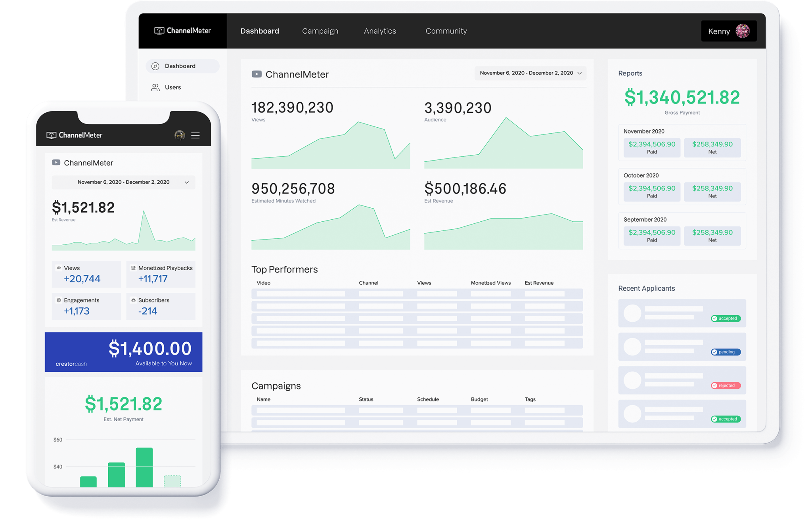Tap the mobile profile avatar
This screenshot has height=520, width=812.
[x=180, y=135]
